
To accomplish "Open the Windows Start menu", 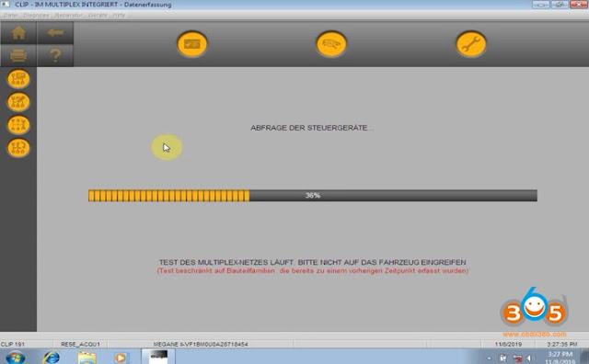I will pos(16,358).
